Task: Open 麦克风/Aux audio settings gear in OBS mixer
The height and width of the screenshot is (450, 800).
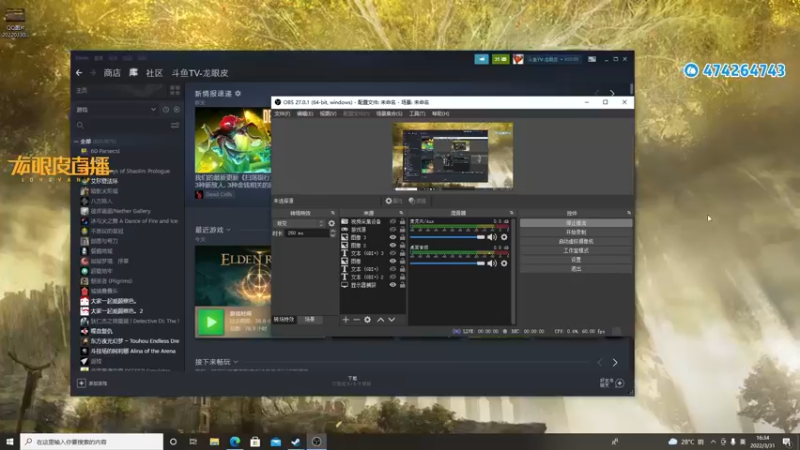Action: tap(504, 237)
